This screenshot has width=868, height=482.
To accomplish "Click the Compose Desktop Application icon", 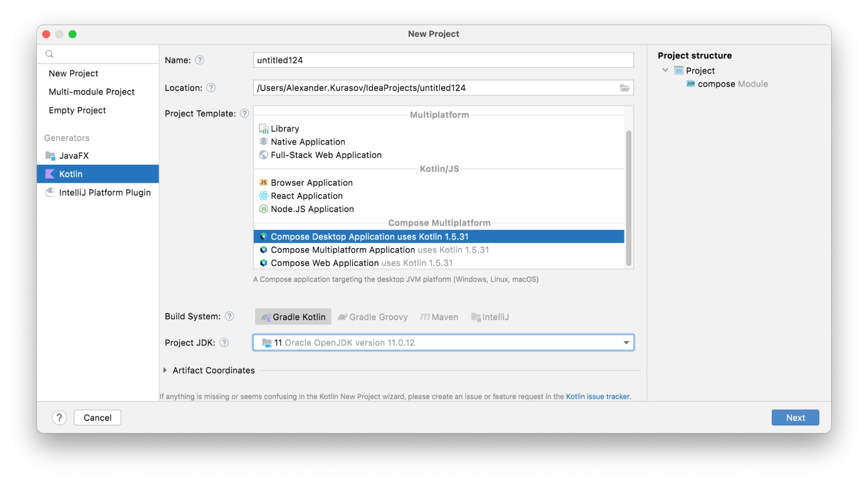I will click(x=263, y=236).
